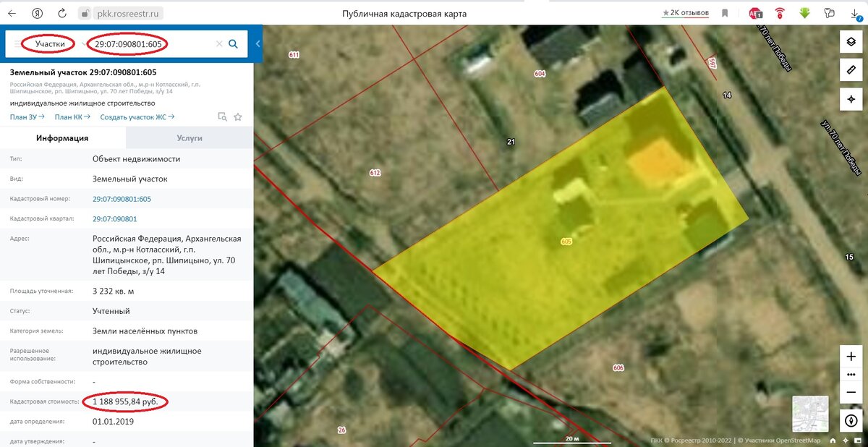
Task: Click the OpenStreetMap contributors attribution link
Action: (780, 440)
